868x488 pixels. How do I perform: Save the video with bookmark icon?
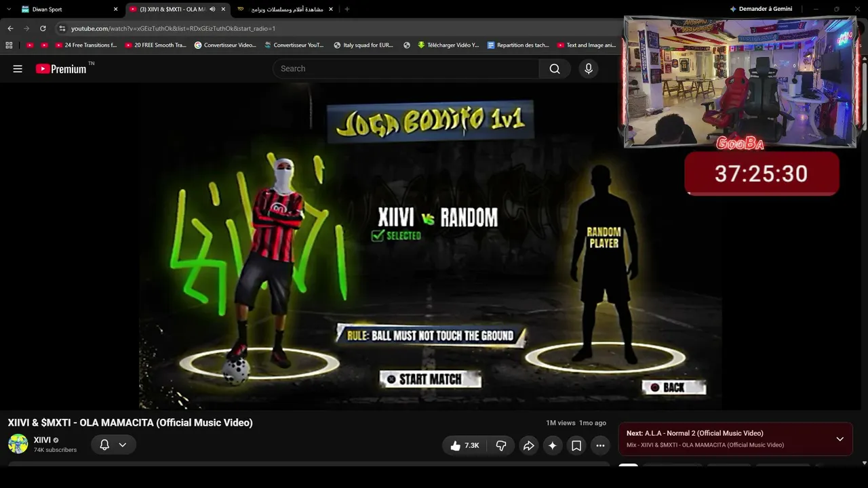tap(576, 445)
